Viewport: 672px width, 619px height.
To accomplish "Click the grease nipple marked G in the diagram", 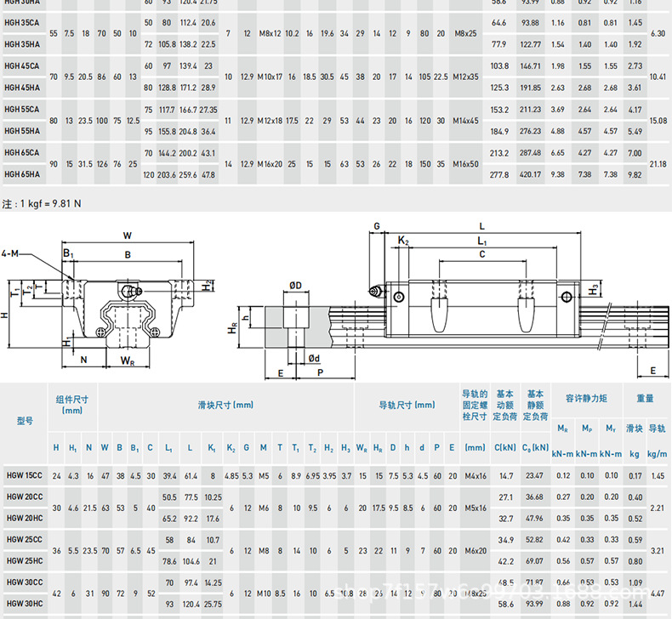I will pyautogui.click(x=374, y=292).
